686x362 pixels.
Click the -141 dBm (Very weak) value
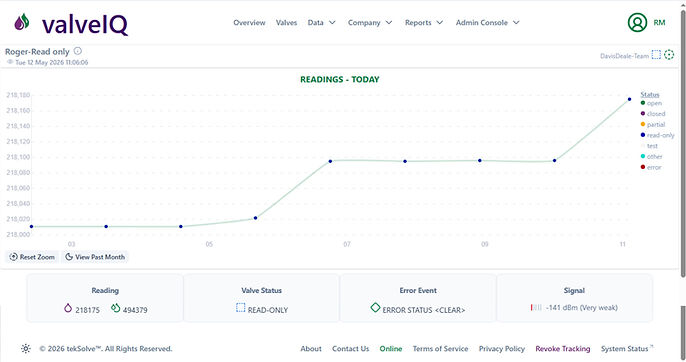pos(581,307)
